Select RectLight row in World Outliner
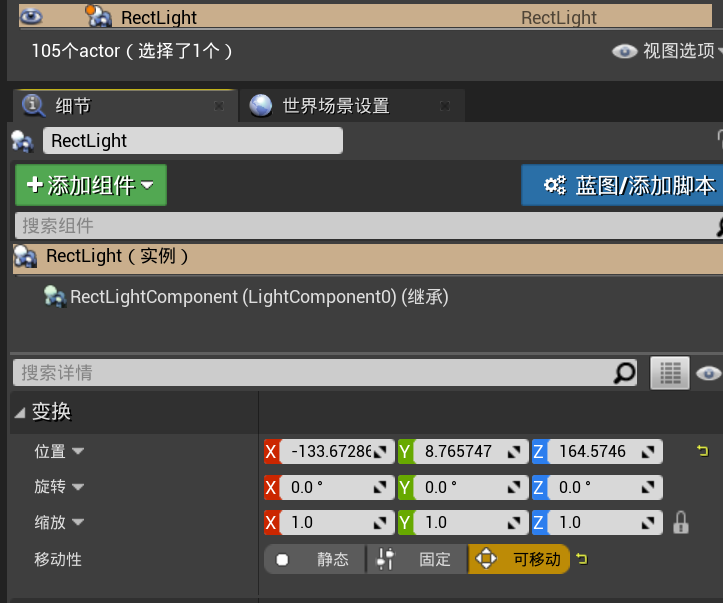This screenshot has width=723, height=603. [x=366, y=17]
